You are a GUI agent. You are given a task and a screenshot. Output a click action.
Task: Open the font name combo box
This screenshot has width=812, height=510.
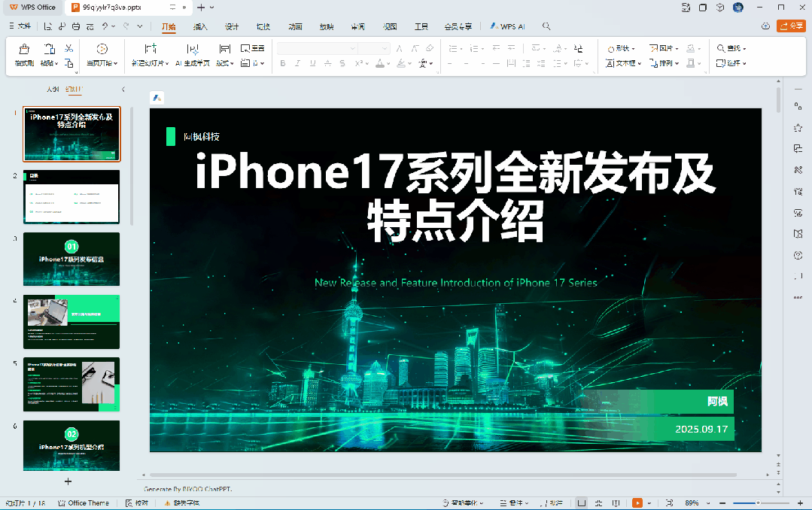(317, 48)
